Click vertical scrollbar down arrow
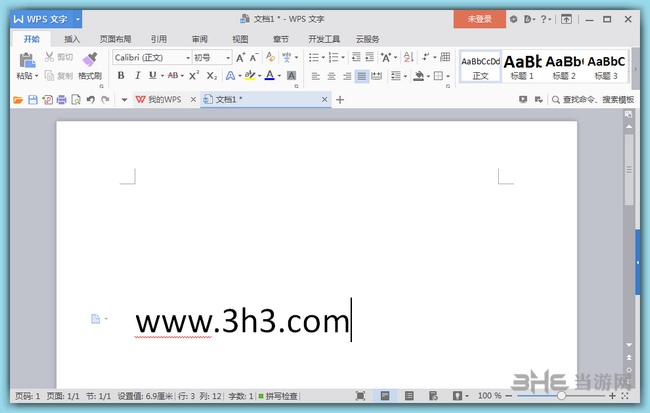Viewport: 650px width, 413px height. 629,345
